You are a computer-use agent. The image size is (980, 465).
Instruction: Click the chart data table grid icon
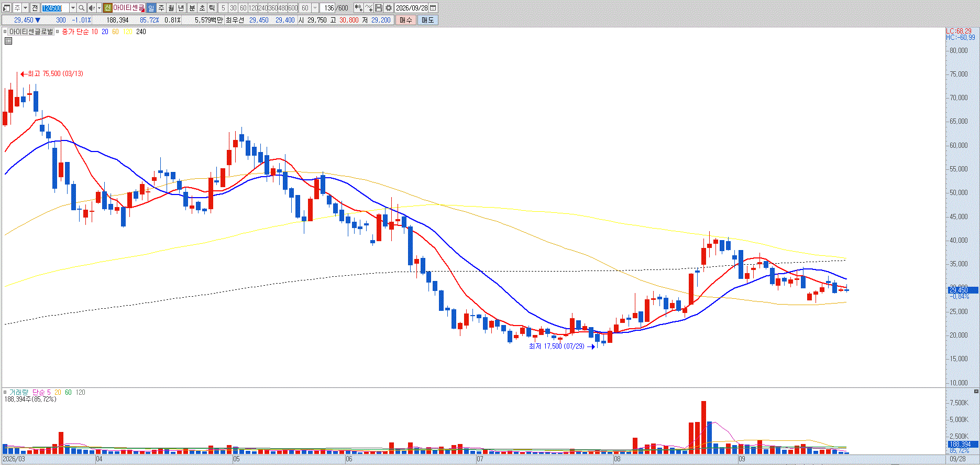click(8, 40)
